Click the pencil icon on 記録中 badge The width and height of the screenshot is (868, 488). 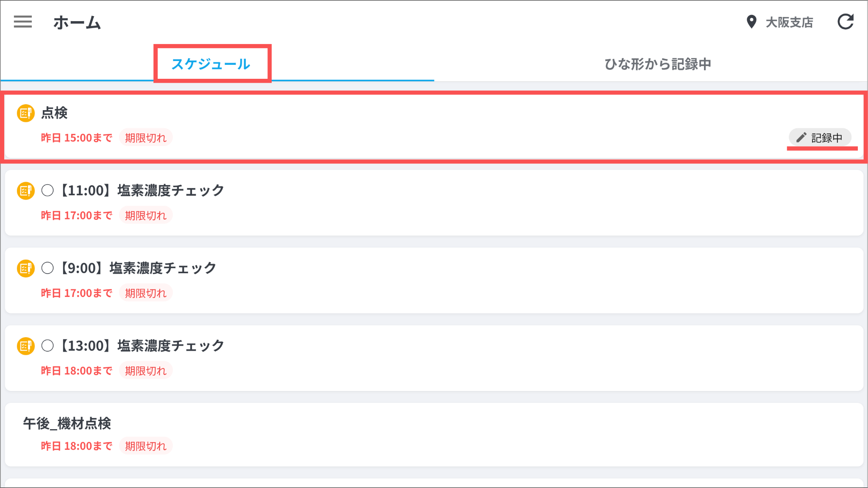click(801, 138)
